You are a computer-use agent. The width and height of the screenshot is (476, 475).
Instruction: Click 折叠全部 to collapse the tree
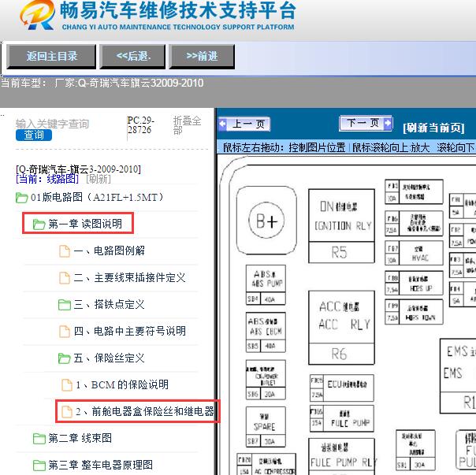pos(188,125)
